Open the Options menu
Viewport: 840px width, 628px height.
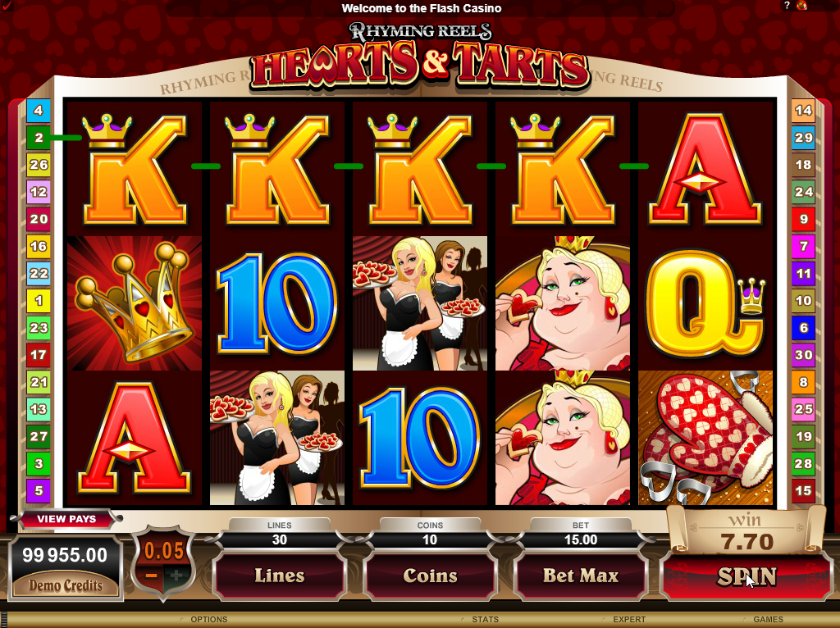[x=209, y=620]
